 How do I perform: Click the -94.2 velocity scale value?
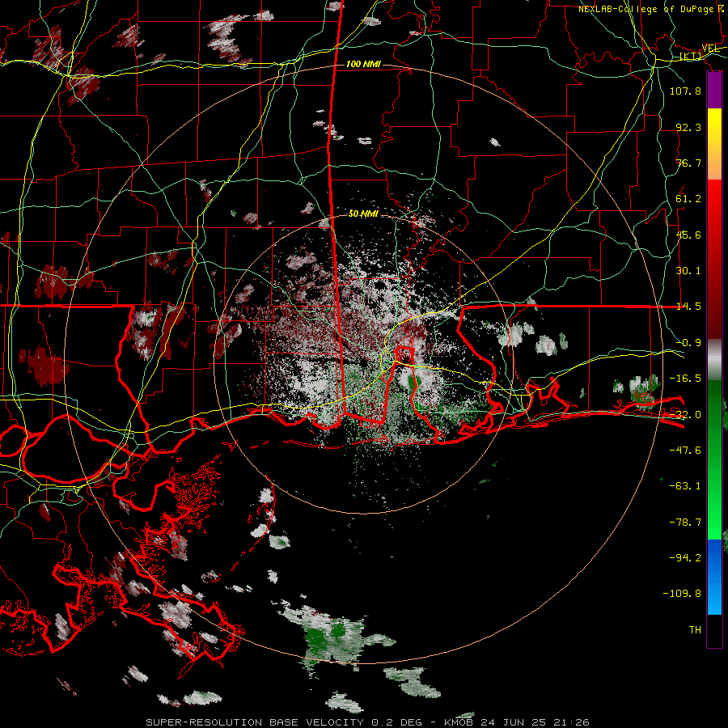pos(685,558)
